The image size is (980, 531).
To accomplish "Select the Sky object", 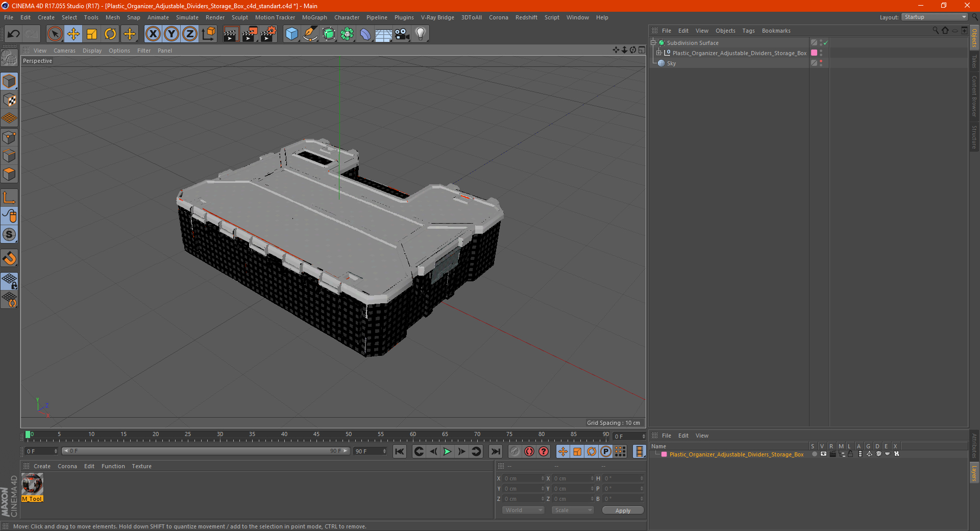I will click(x=671, y=63).
